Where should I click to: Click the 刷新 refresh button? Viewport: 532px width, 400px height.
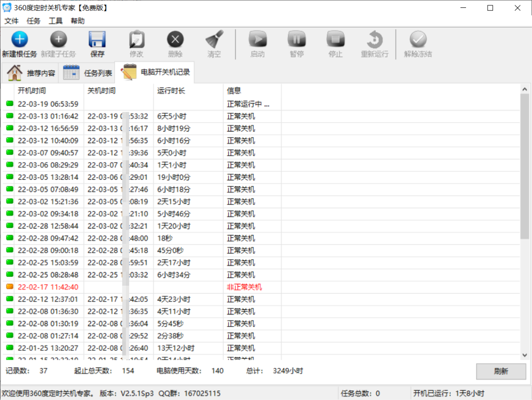click(501, 371)
